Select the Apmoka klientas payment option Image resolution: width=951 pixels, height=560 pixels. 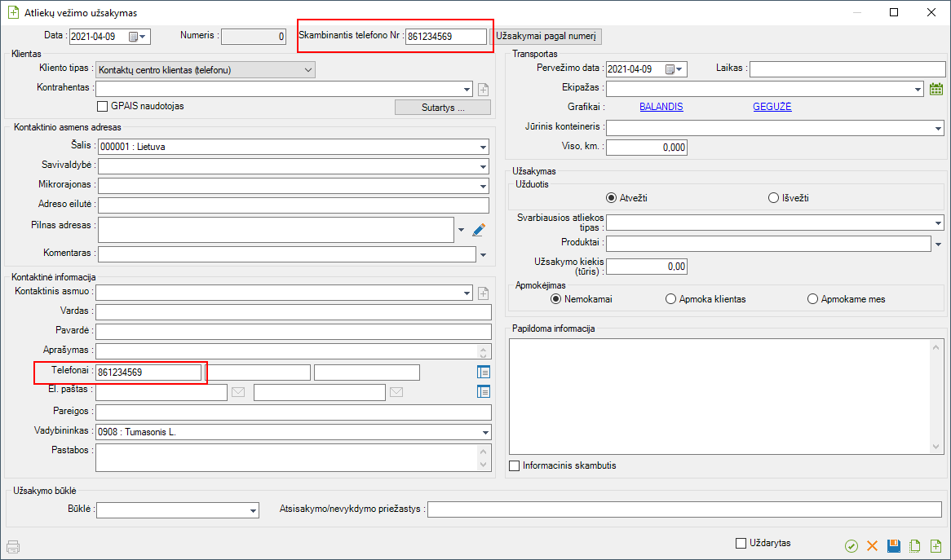tap(671, 299)
